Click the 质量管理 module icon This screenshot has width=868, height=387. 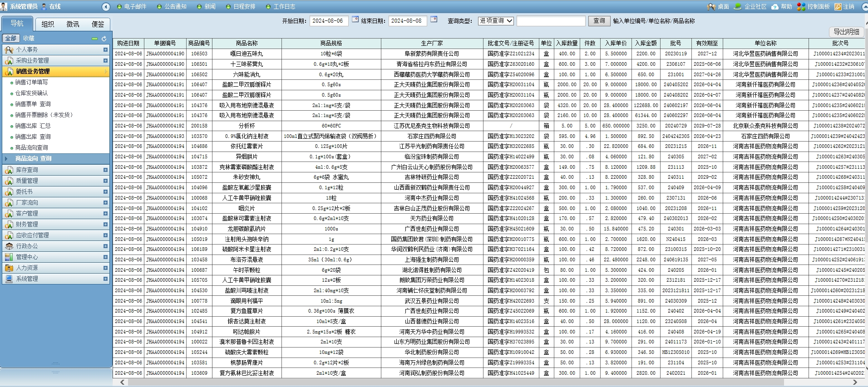coord(9,181)
